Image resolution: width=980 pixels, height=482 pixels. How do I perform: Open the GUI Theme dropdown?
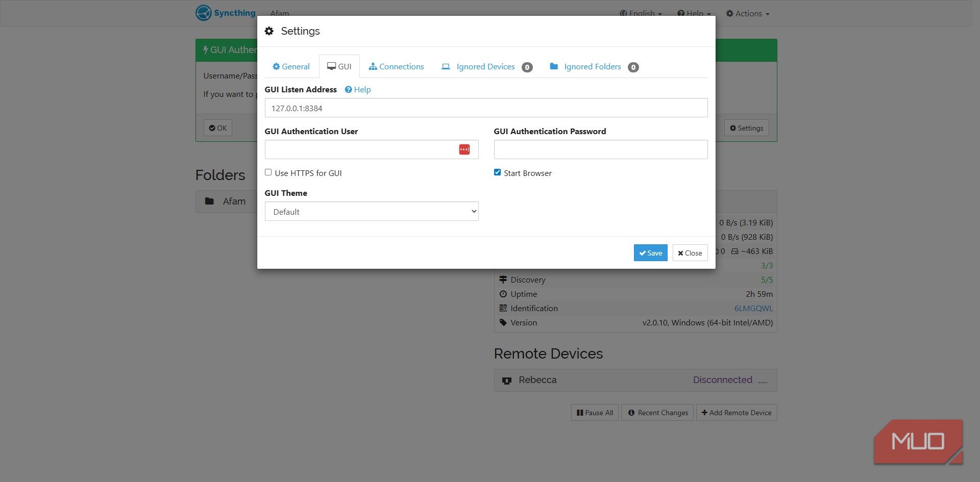pyautogui.click(x=372, y=211)
